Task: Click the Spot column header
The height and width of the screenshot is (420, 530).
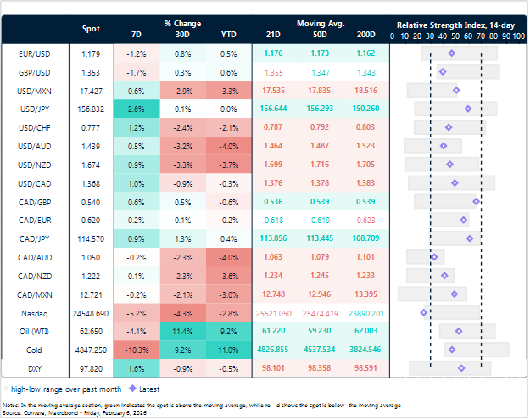Action: pyautogui.click(x=91, y=29)
